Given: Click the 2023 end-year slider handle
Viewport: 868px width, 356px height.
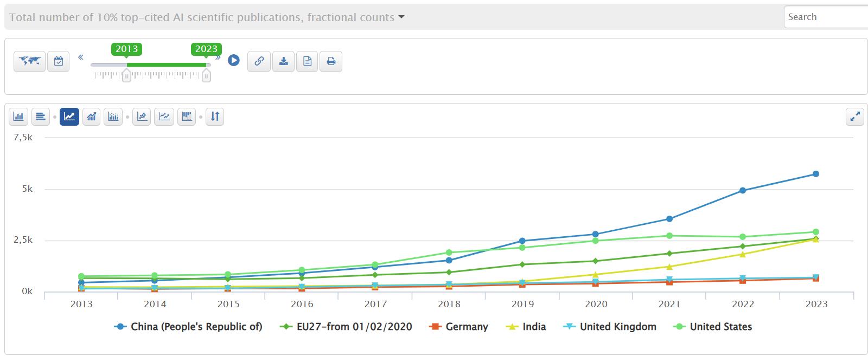Looking at the screenshot, I should click(x=206, y=76).
